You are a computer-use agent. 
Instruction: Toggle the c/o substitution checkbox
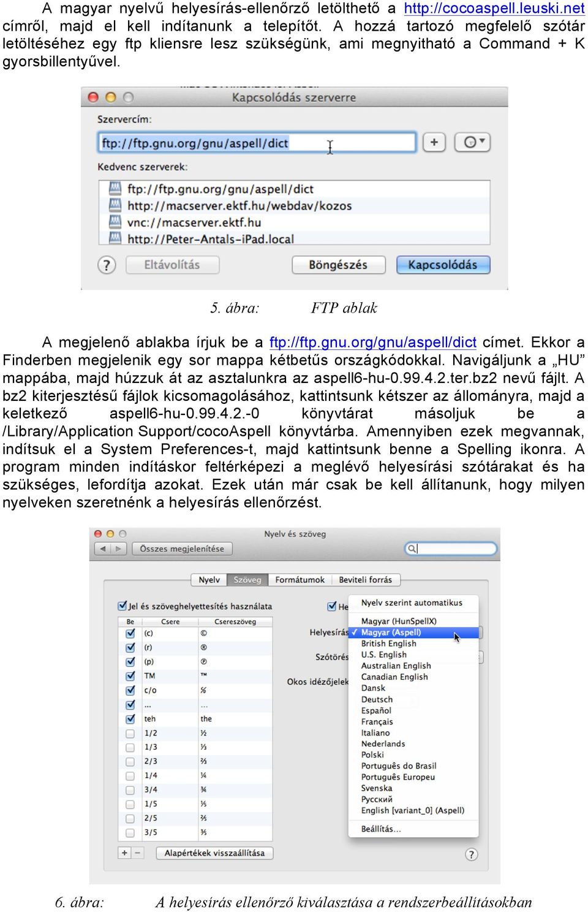pos(130,690)
